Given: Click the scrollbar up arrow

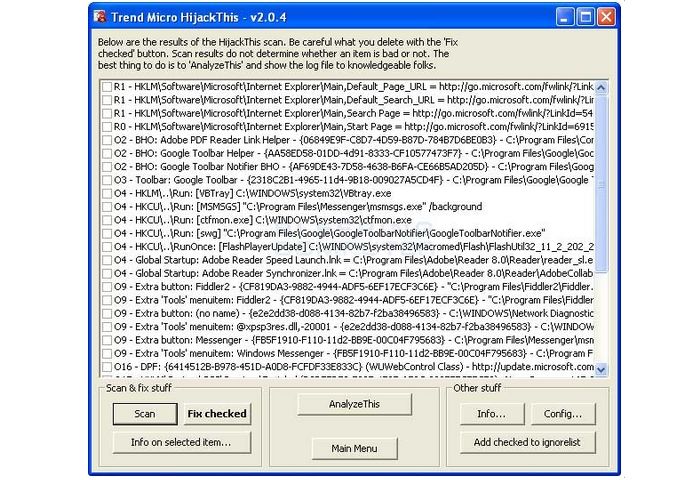Looking at the screenshot, I should pos(601,88).
